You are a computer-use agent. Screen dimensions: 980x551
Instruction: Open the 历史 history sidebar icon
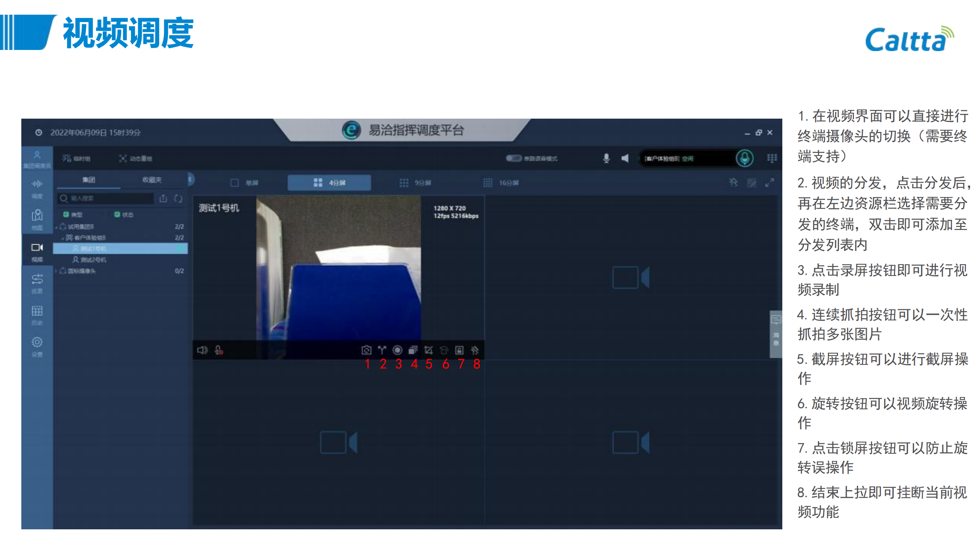[37, 315]
